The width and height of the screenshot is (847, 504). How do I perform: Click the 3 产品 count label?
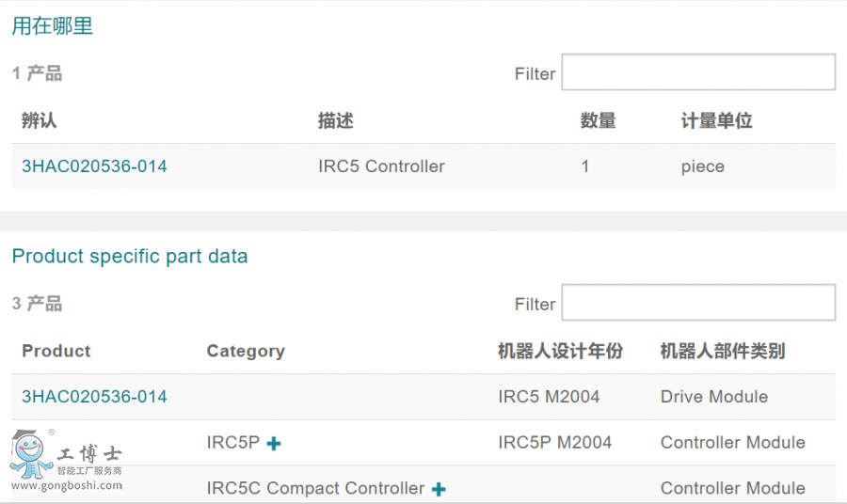coord(38,304)
